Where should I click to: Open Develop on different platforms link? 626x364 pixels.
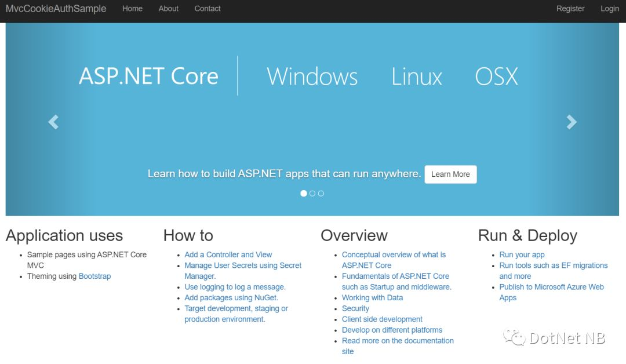(x=392, y=330)
